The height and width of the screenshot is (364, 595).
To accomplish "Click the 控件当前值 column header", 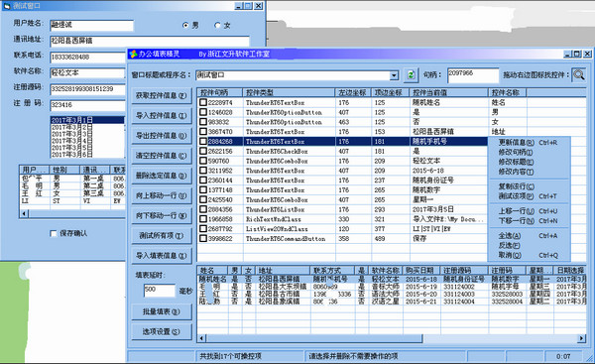I will pyautogui.click(x=448, y=92).
